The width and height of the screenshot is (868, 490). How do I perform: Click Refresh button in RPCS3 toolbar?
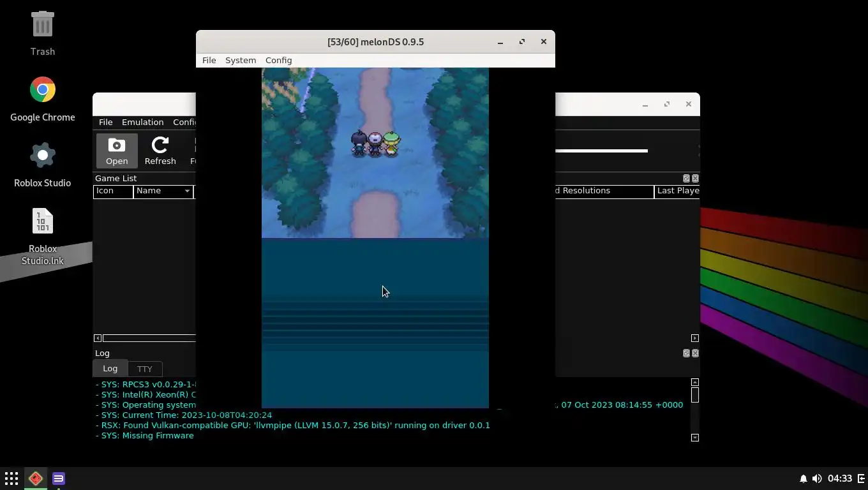click(x=160, y=151)
